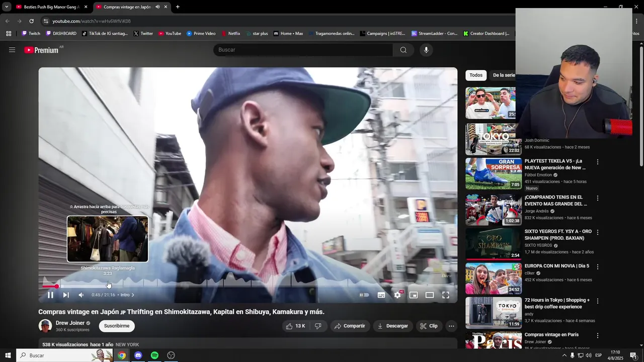Open options for Compras vintage en París

tap(598, 335)
